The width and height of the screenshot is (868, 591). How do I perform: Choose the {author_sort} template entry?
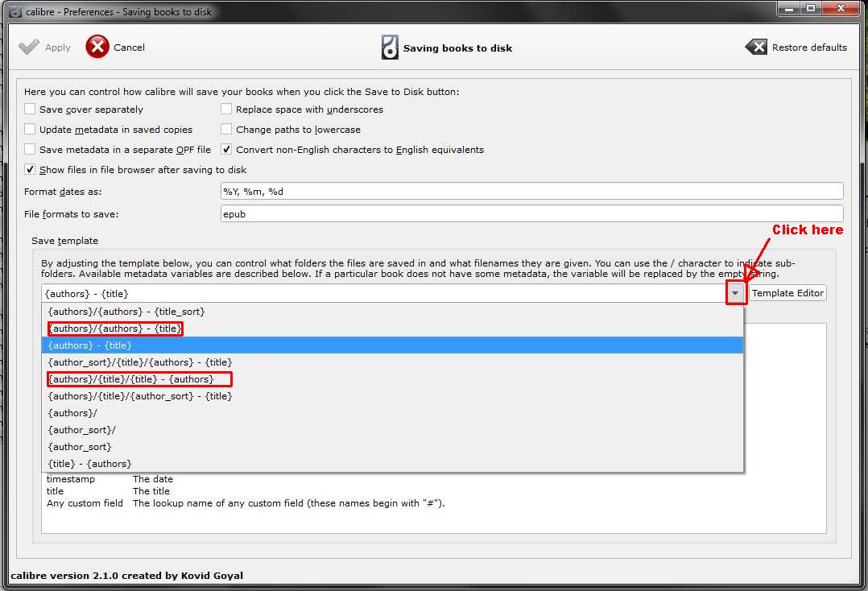[x=392, y=447]
